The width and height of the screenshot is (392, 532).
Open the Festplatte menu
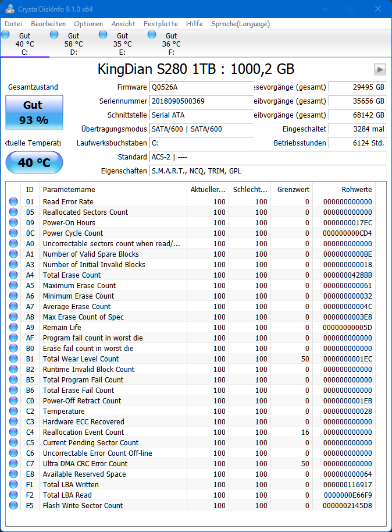[x=161, y=24]
